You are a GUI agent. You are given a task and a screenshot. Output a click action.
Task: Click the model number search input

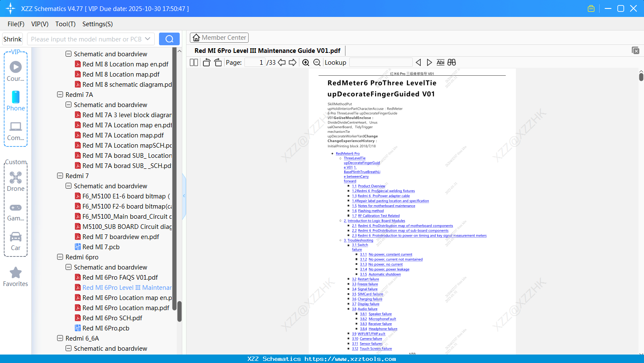click(x=86, y=39)
